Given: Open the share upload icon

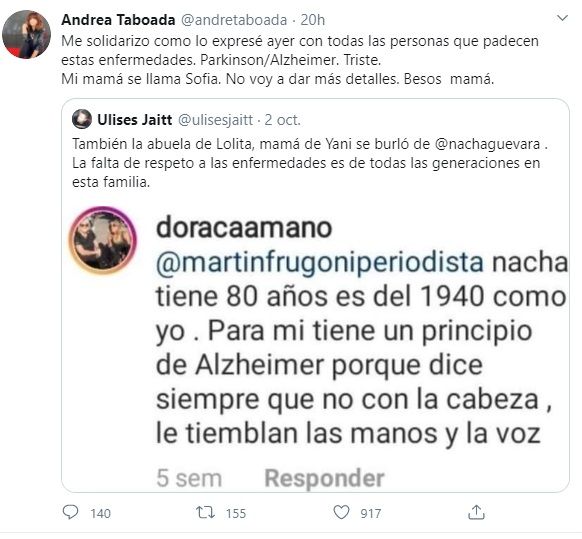Looking at the screenshot, I should pyautogui.click(x=477, y=512).
